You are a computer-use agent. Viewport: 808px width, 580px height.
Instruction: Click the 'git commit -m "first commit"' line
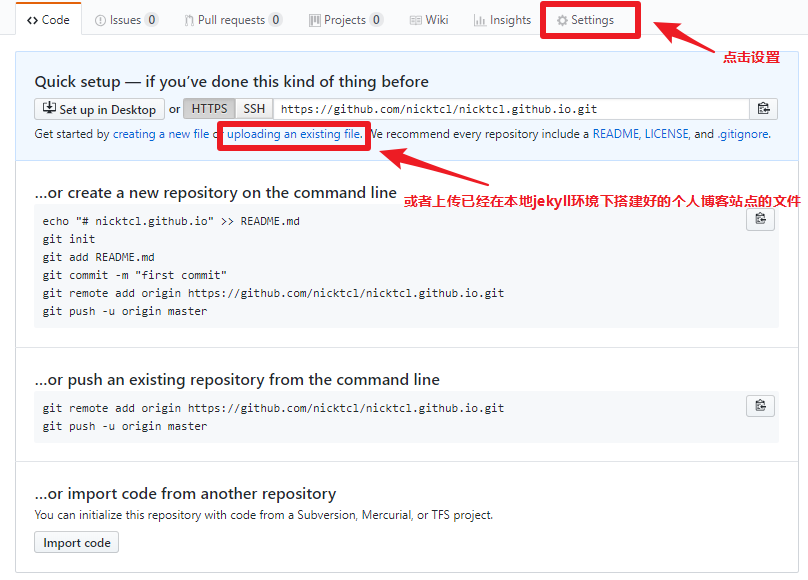(134, 275)
